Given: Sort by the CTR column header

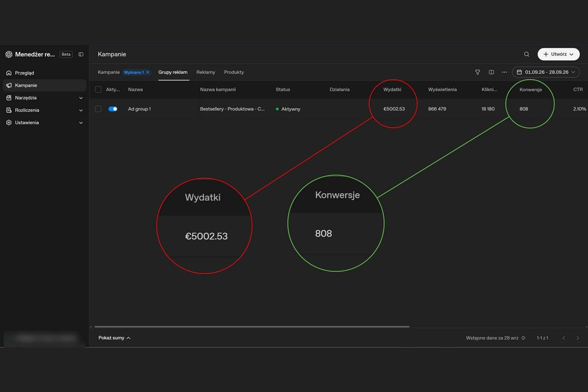Looking at the screenshot, I should tap(578, 90).
